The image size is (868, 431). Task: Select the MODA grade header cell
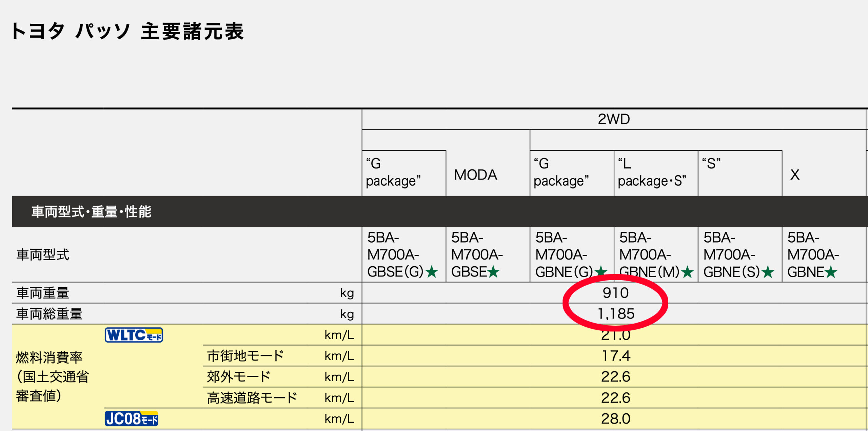tap(475, 175)
